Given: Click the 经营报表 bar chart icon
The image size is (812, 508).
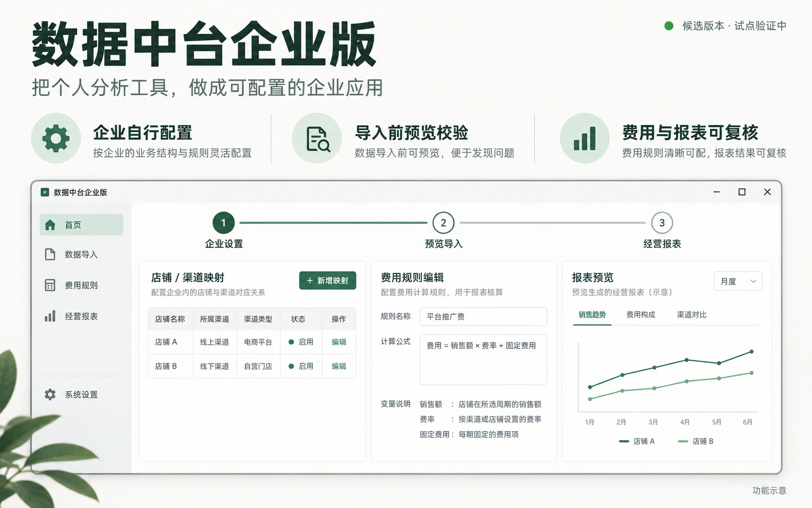Looking at the screenshot, I should click(x=50, y=316).
